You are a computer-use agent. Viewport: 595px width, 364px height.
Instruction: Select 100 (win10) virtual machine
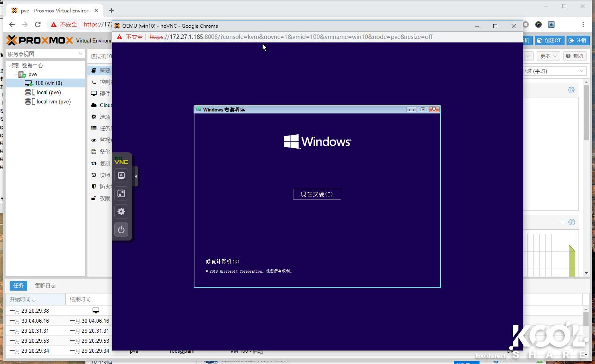tap(48, 83)
